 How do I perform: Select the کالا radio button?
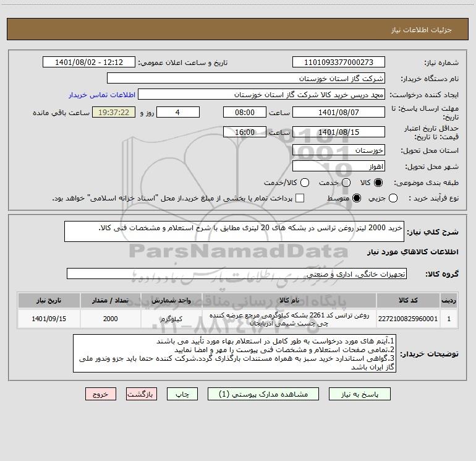click(378, 183)
